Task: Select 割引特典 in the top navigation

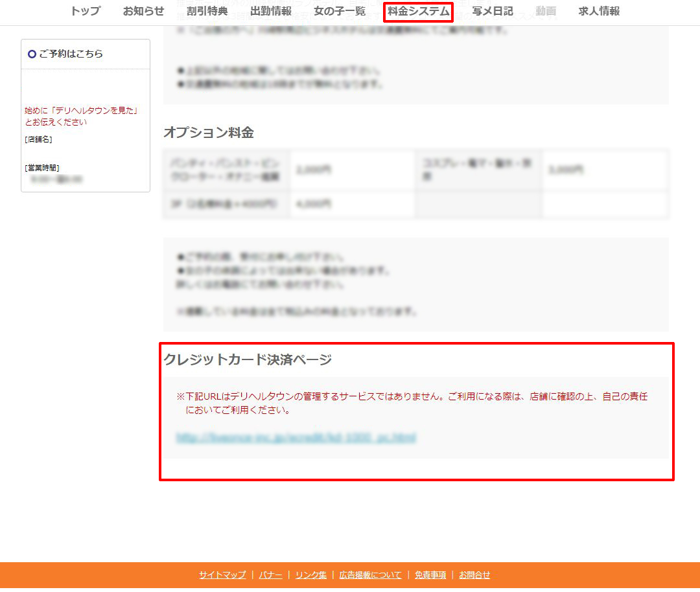Action: pos(206,11)
